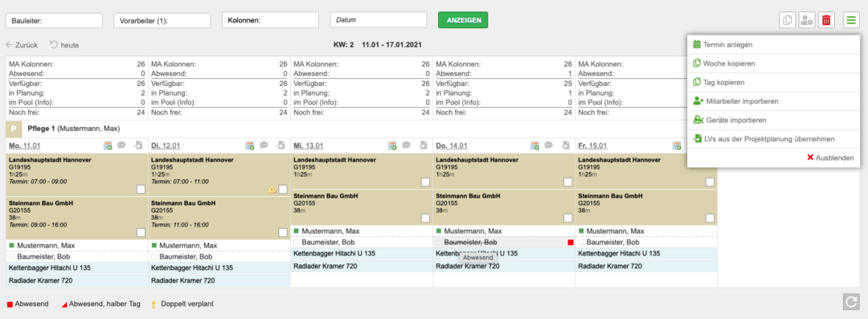Toggle Baumeister, Bob checkbox on Mo. 11.01

coord(11,256)
